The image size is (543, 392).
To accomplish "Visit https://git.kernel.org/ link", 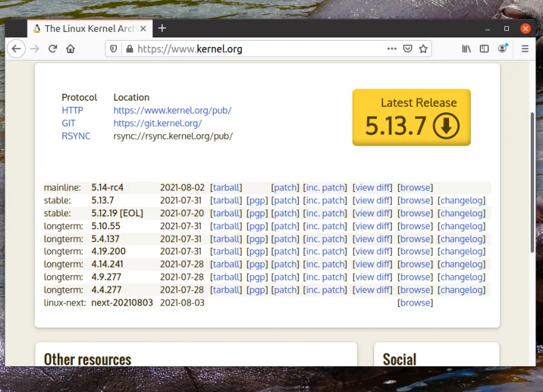I will click(157, 123).
